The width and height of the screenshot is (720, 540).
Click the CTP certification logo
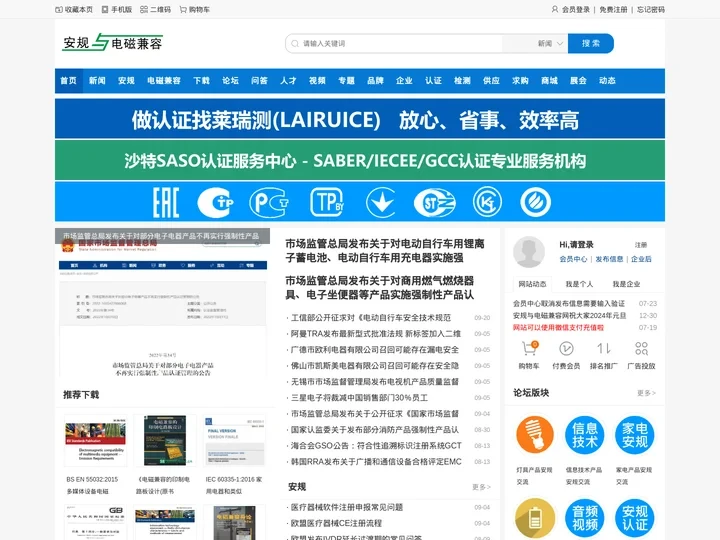pos(215,202)
